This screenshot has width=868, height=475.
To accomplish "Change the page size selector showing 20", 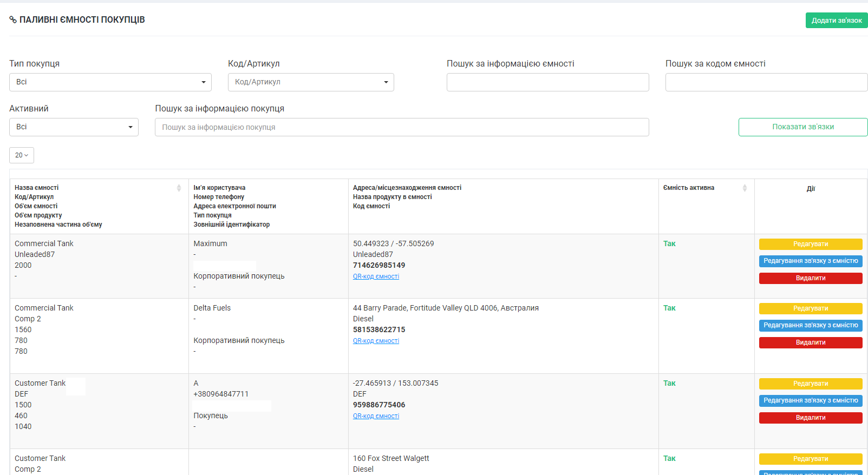I will pyautogui.click(x=22, y=155).
